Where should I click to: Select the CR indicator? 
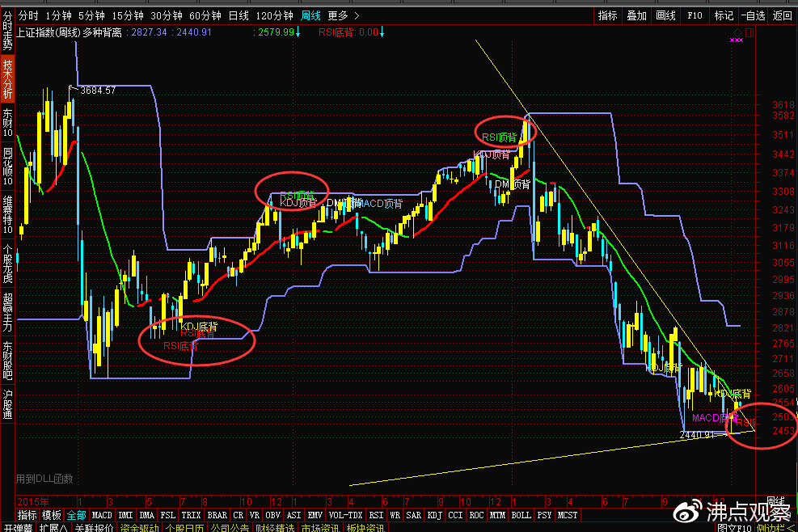[239, 515]
